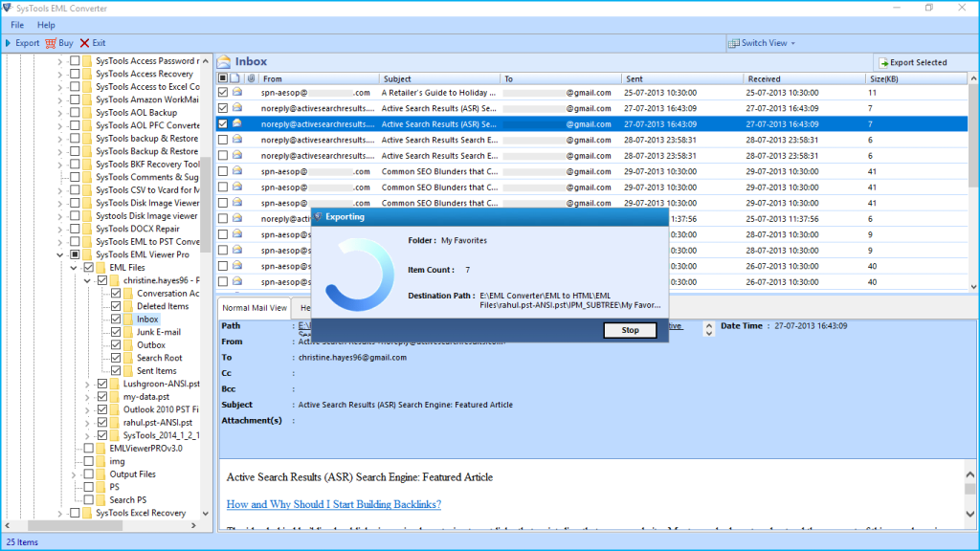
Task: Open the Help menu
Action: [x=46, y=25]
